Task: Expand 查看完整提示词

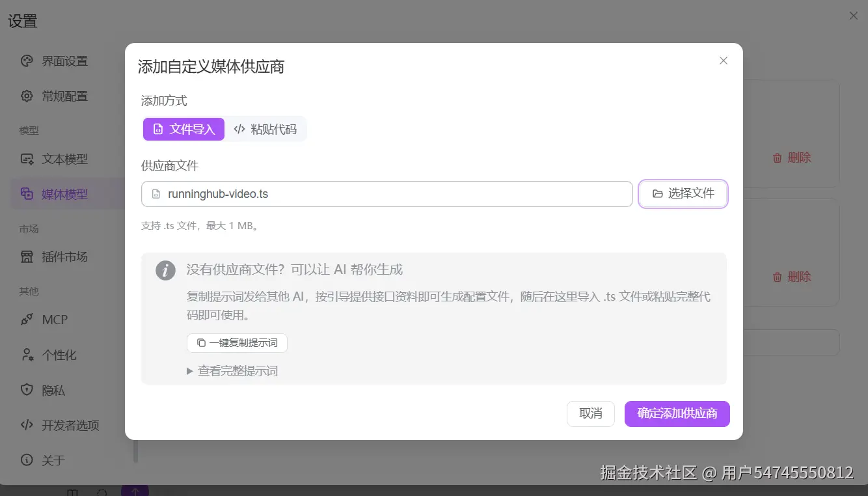Action: [x=232, y=371]
